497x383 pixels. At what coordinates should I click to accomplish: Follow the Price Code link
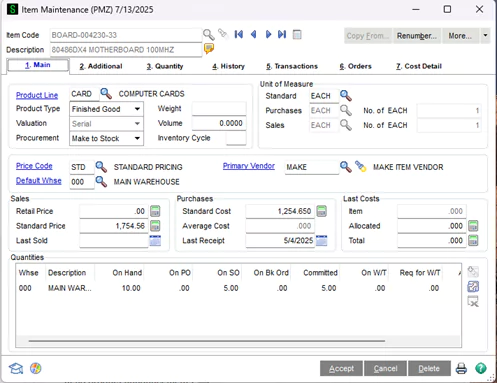(34, 166)
